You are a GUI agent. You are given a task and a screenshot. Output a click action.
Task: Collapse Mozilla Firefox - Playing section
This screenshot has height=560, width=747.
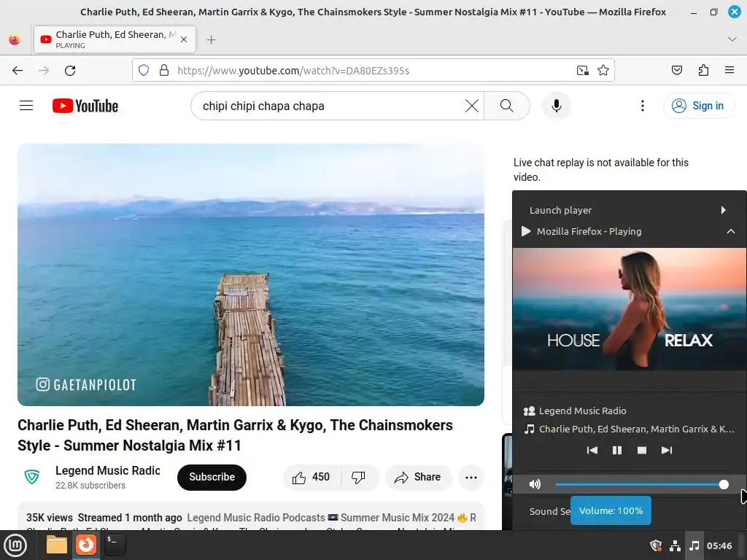(629, 231)
